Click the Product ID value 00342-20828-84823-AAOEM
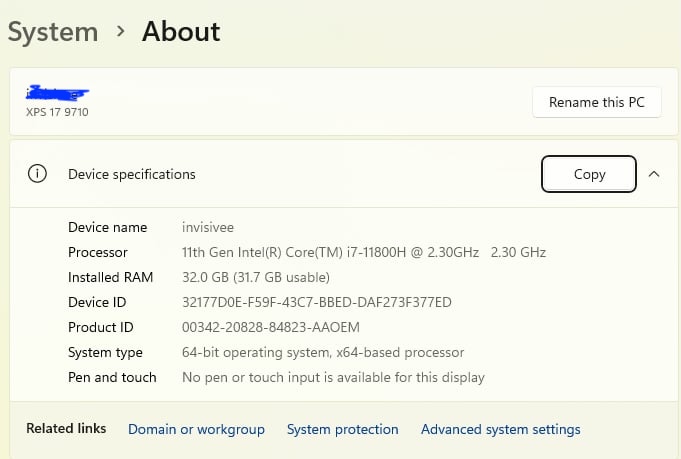681x459 pixels. coord(270,327)
